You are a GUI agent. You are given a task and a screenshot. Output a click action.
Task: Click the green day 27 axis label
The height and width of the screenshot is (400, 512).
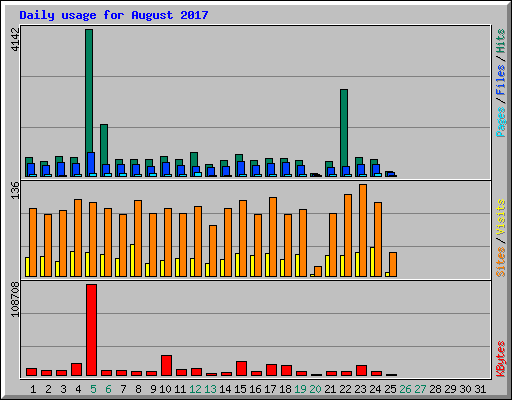point(420,389)
